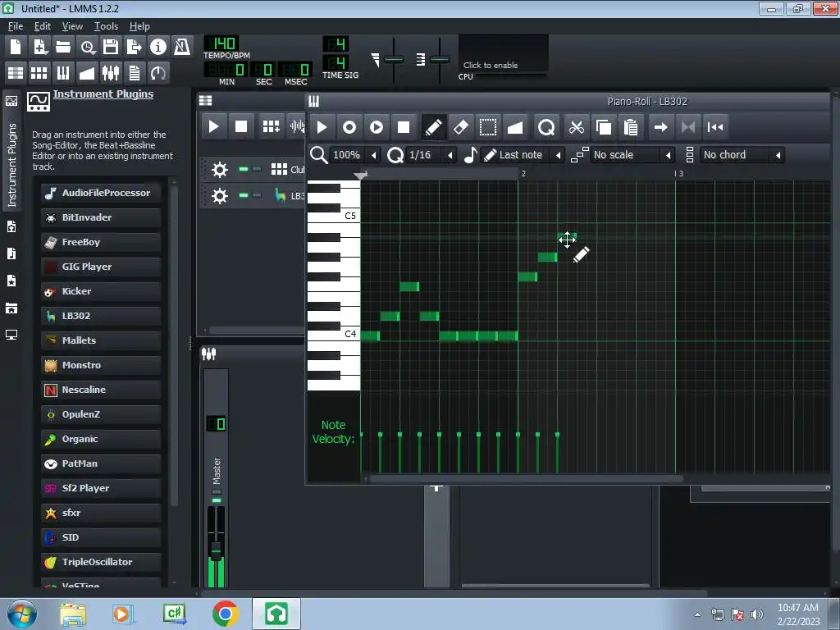Viewport: 840px width, 630px height.
Task: Open the No chord dropdown
Action: [742, 155]
